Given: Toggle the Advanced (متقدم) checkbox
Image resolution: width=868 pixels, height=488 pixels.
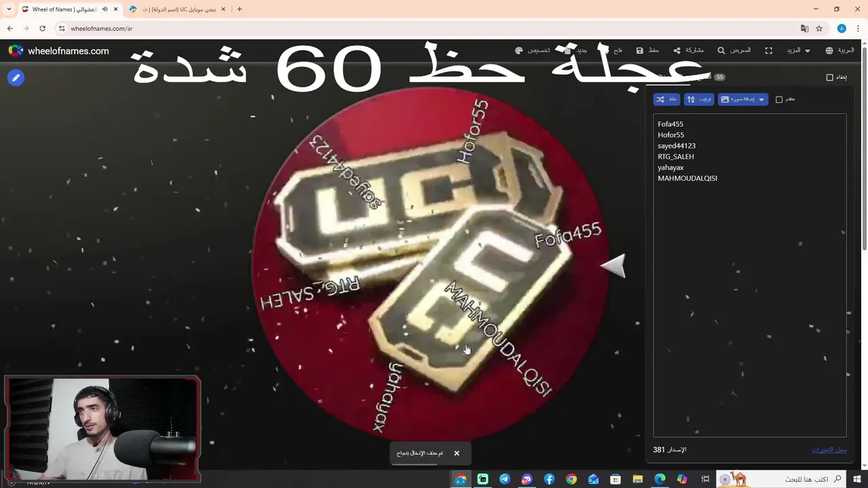Looking at the screenshot, I should pyautogui.click(x=779, y=100).
